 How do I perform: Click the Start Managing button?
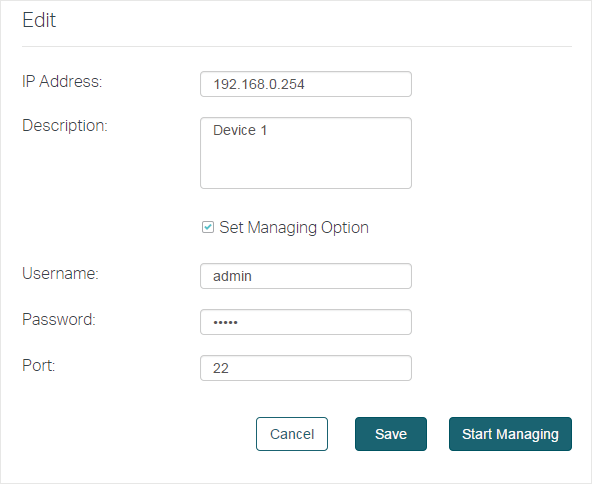[x=510, y=434]
